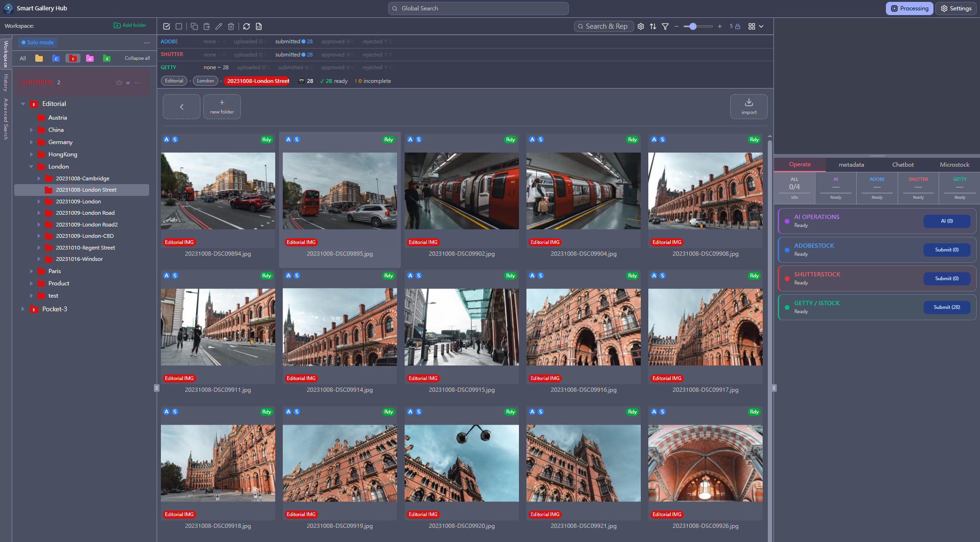Open the Chatbot tab
Image resolution: width=980 pixels, height=542 pixels.
(x=902, y=164)
